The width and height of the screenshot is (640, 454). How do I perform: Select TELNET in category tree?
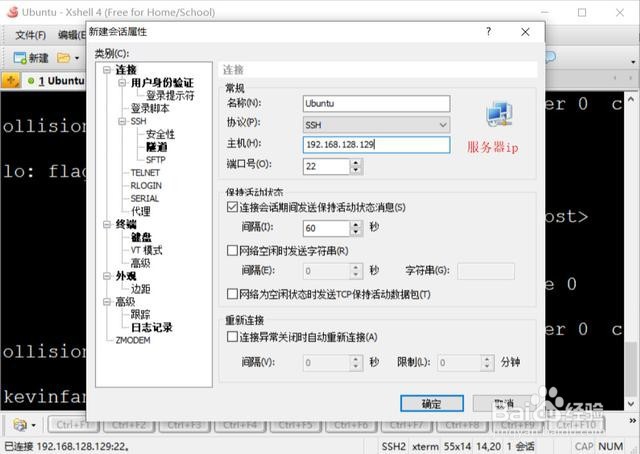pyautogui.click(x=145, y=173)
